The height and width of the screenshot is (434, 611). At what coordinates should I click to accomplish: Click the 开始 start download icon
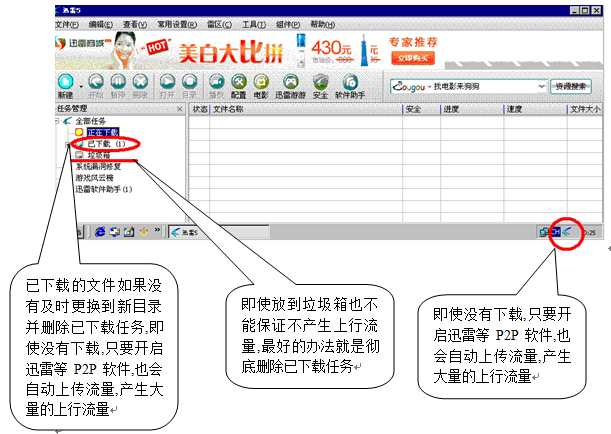pos(95,82)
